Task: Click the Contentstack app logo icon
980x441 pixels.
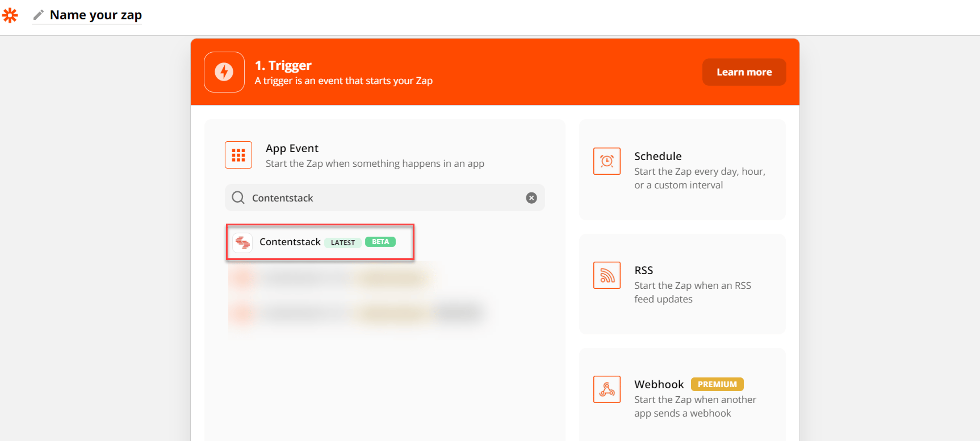Action: tap(242, 242)
